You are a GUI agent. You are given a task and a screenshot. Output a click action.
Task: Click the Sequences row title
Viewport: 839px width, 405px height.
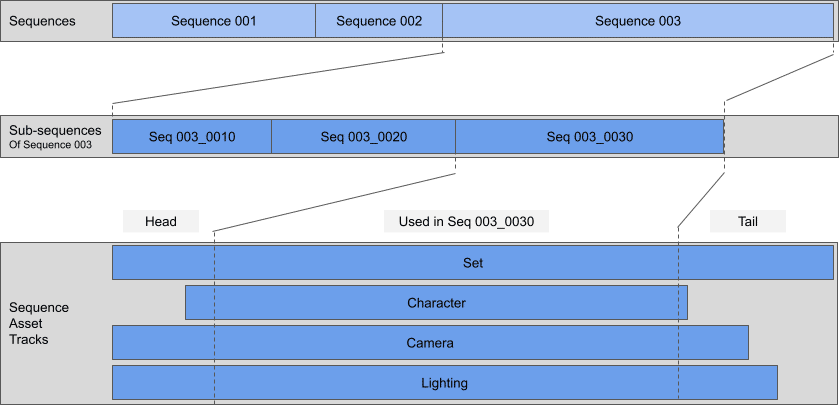pos(42,21)
